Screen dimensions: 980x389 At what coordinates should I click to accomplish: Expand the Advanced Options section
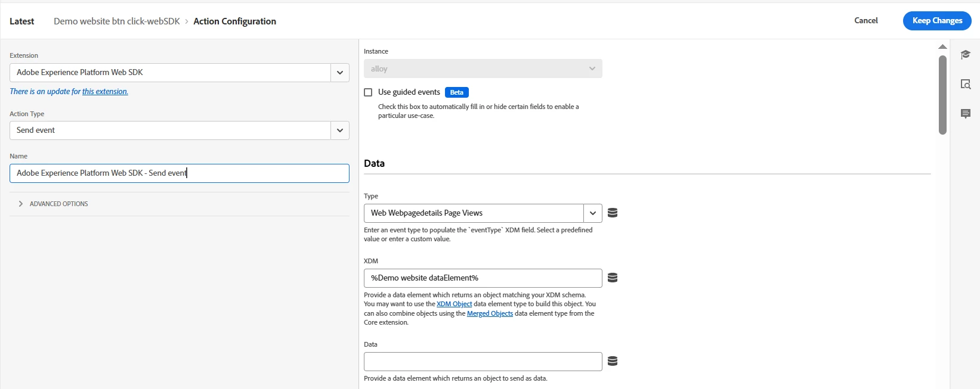click(x=54, y=204)
